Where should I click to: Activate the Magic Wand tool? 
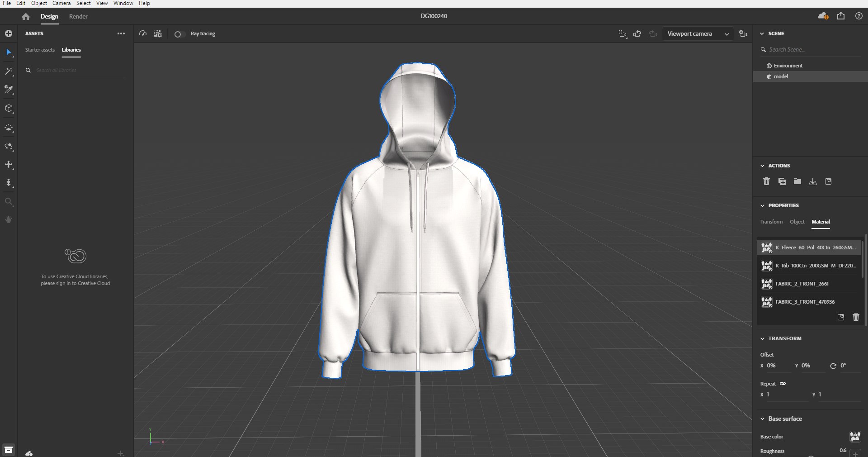[9, 71]
